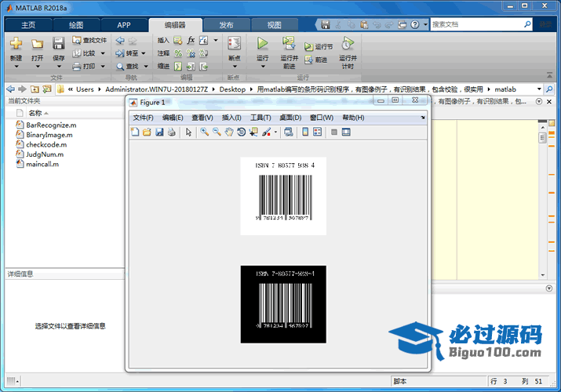Open BarRecognize.m in the file list
This screenshot has height=392, width=561.
tap(51, 125)
